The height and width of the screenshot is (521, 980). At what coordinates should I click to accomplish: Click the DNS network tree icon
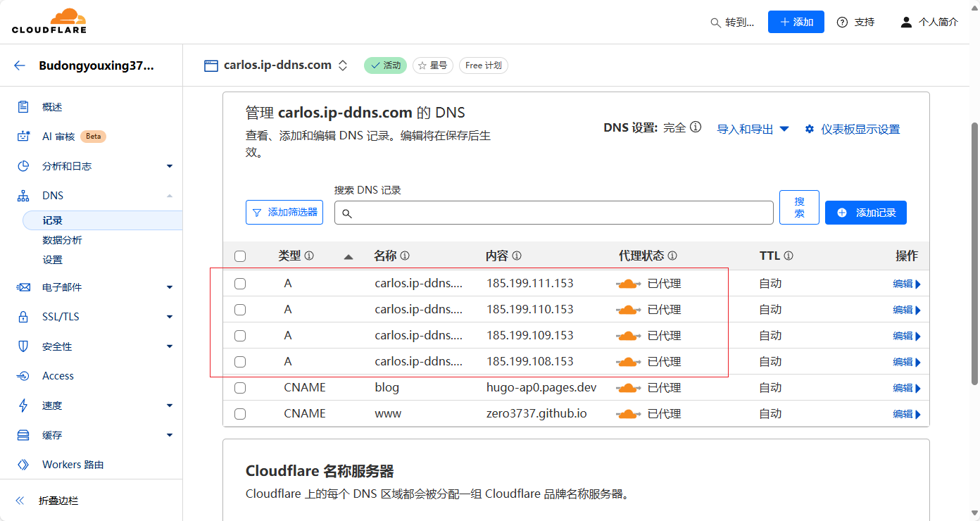[23, 196]
